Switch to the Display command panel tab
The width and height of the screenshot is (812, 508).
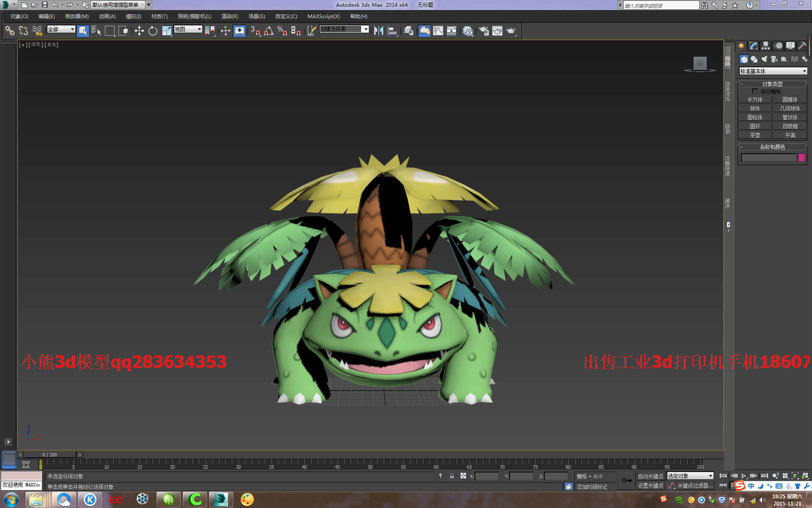pyautogui.click(x=790, y=46)
